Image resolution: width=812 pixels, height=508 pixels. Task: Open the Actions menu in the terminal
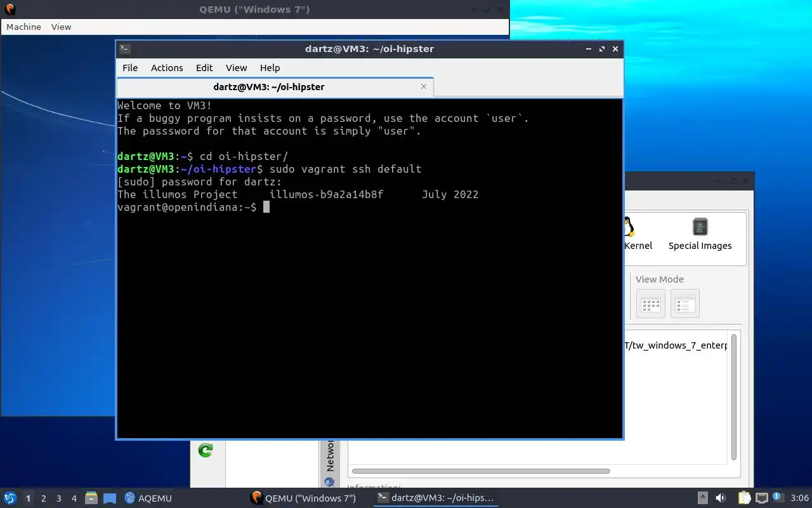click(167, 68)
